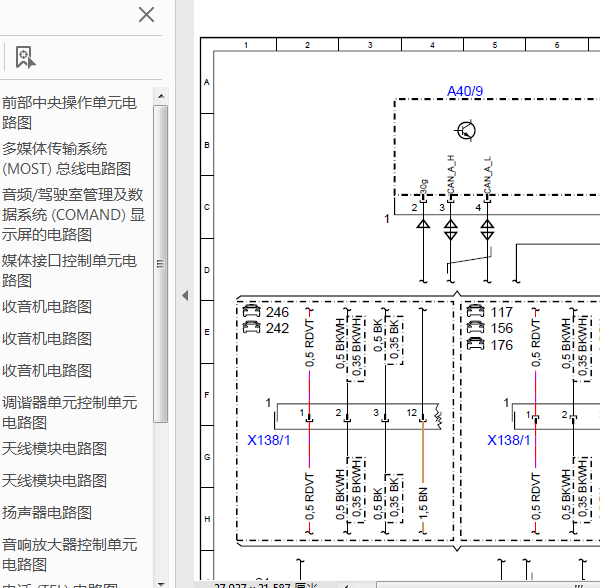Image resolution: width=600 pixels, height=588 pixels.
Task: Open bookmark 媒体接口控制单元电路图
Action: pos(69,270)
